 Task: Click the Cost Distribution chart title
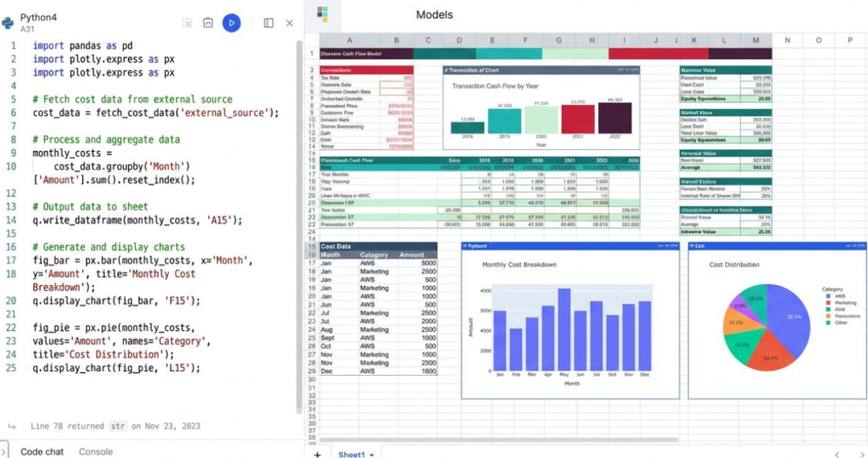point(734,265)
